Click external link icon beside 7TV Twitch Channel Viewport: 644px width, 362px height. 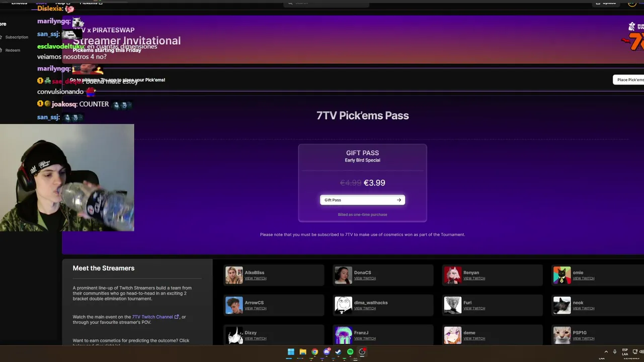[x=177, y=317]
